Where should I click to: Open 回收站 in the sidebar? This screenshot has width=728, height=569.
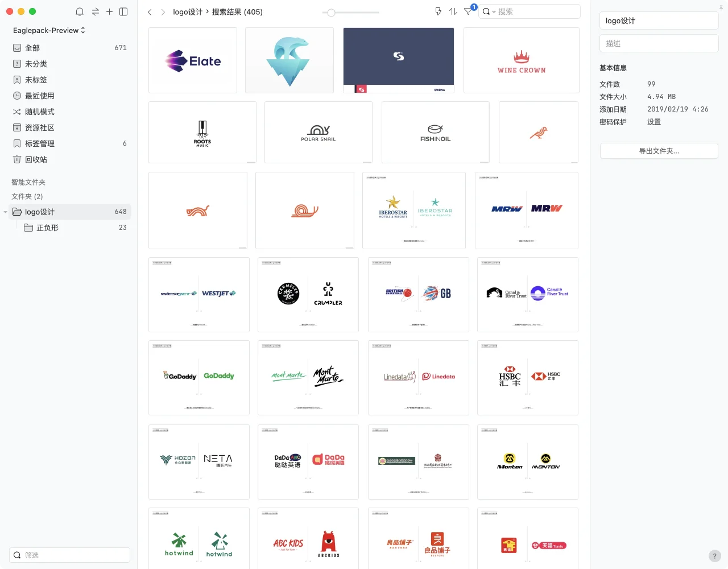click(x=69, y=159)
